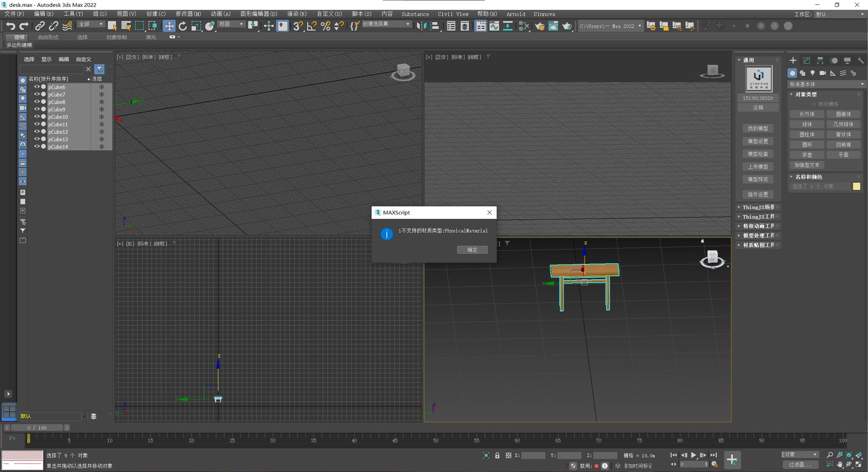
Task: Select the Move transform tool
Action: click(169, 26)
